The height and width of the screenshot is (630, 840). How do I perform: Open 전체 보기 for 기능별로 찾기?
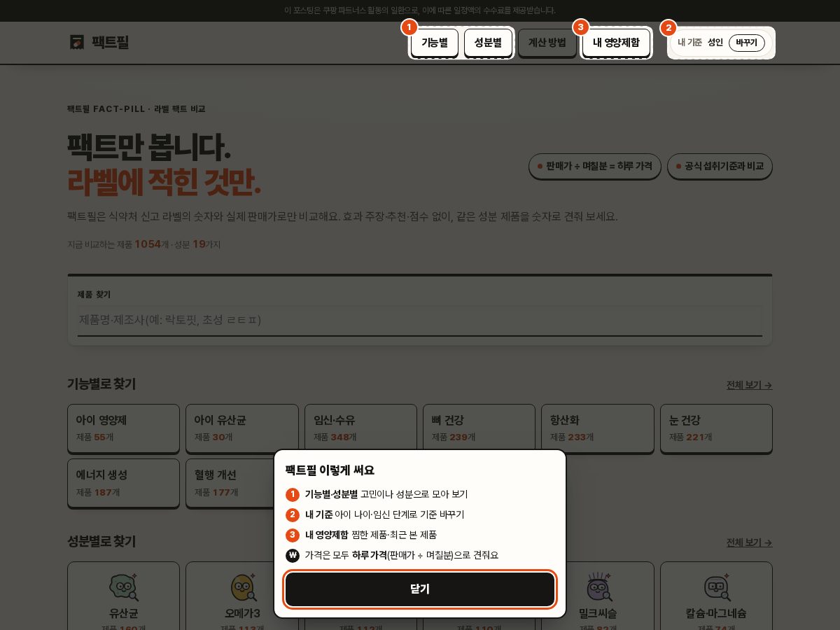(749, 385)
